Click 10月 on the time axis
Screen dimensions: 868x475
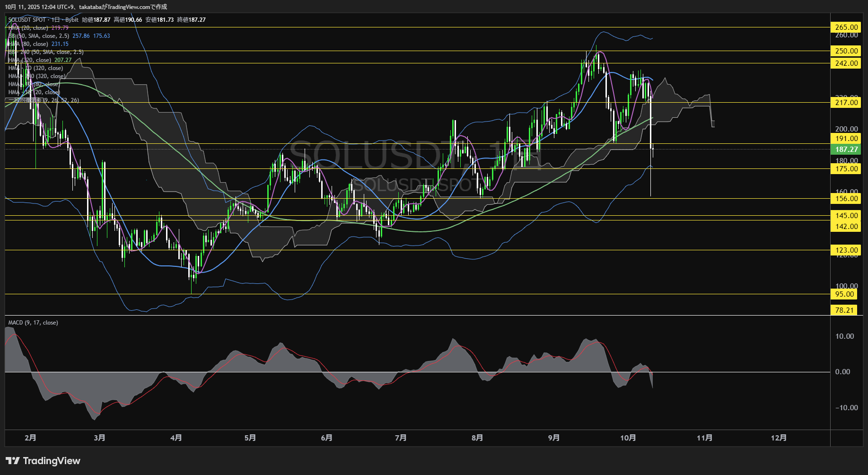click(628, 438)
